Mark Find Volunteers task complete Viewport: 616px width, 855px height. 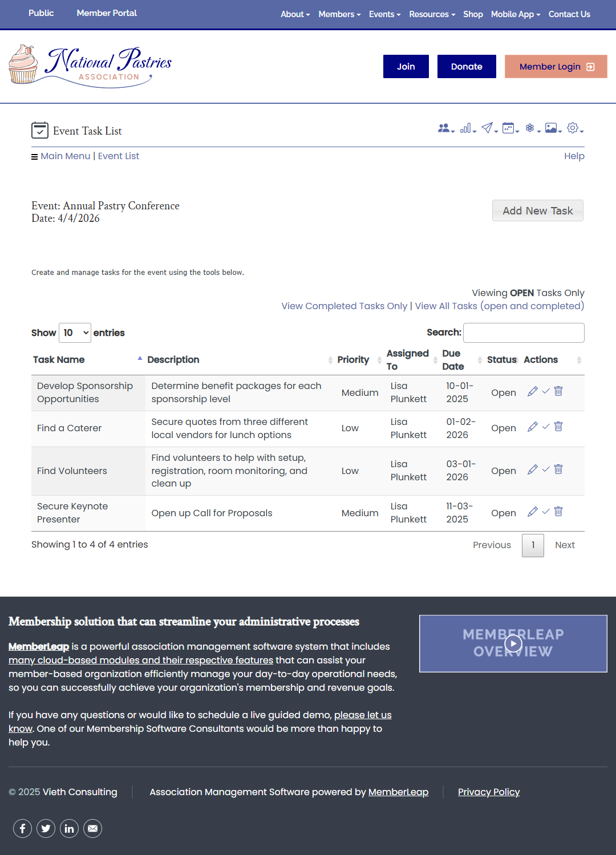pyautogui.click(x=546, y=469)
